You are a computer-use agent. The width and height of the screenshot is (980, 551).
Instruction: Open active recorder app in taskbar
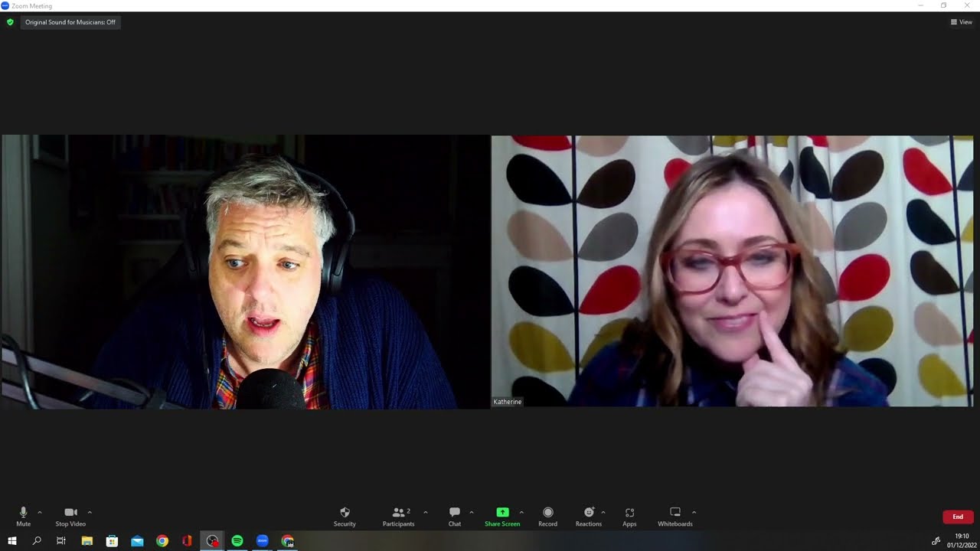tap(212, 541)
